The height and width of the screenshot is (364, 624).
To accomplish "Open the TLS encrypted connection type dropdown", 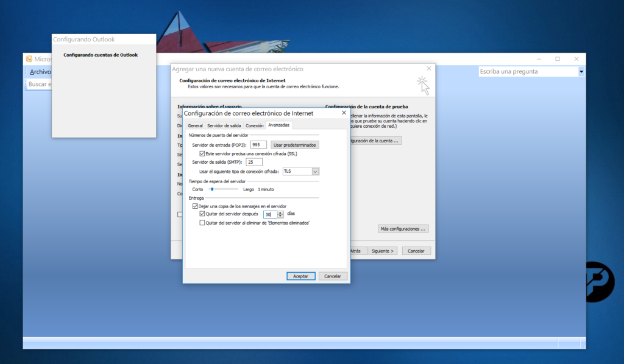I will click(x=315, y=172).
